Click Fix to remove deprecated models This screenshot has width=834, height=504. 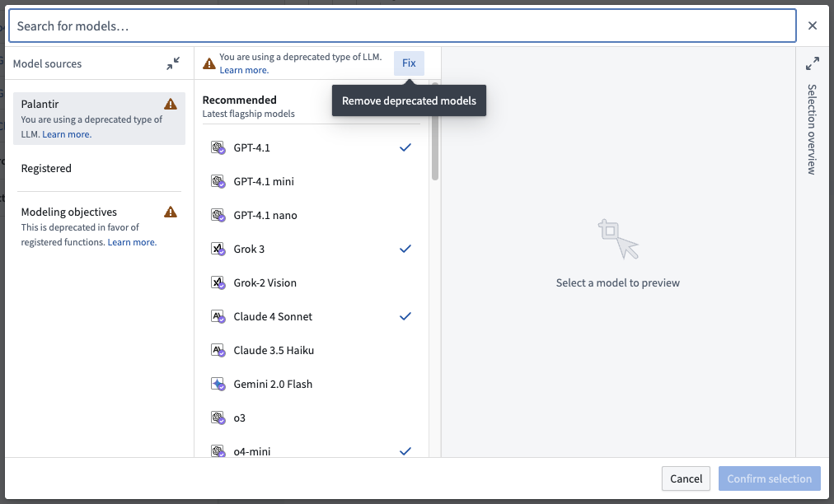(409, 63)
